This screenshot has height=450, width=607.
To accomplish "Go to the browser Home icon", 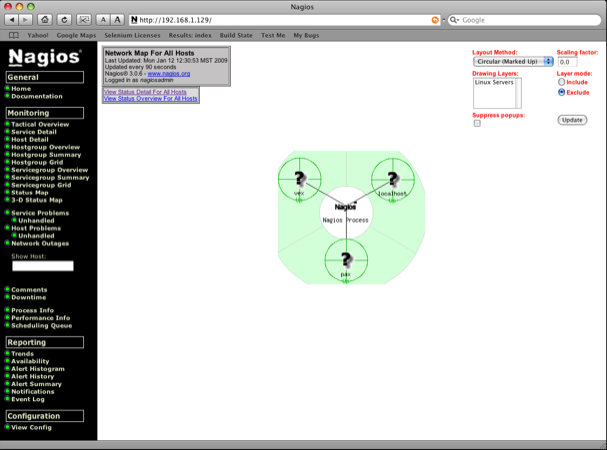I will click(45, 20).
